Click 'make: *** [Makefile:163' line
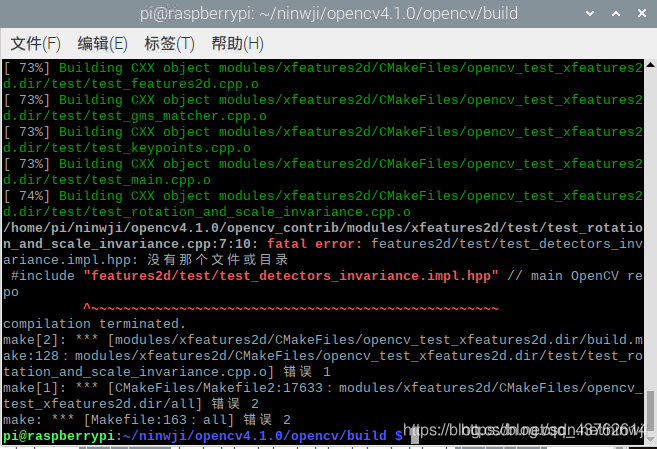 click(x=147, y=420)
